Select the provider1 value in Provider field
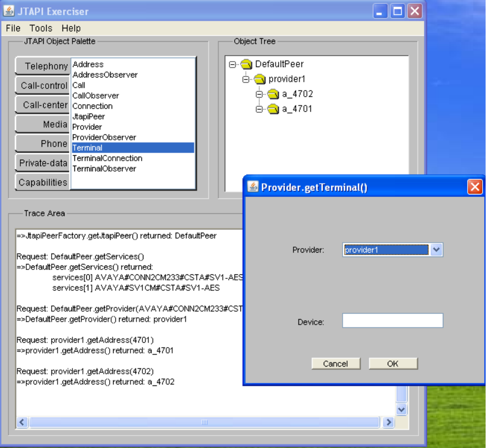This screenshot has width=486, height=448. [386, 250]
